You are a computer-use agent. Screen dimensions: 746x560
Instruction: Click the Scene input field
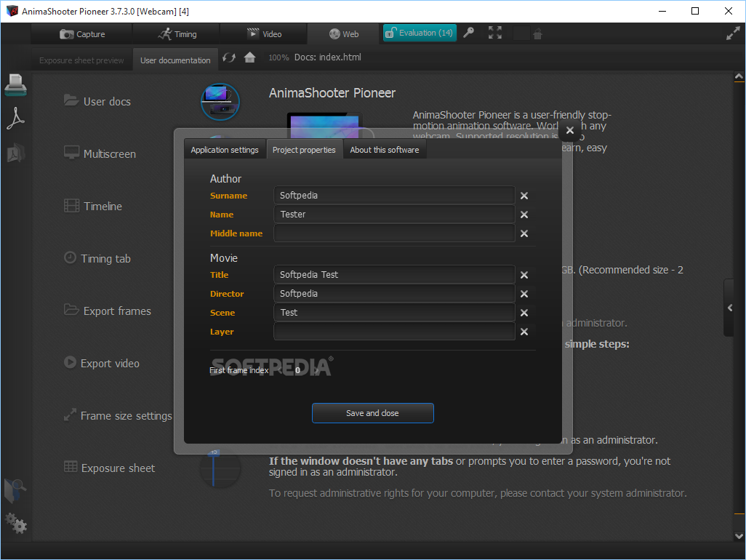click(394, 313)
